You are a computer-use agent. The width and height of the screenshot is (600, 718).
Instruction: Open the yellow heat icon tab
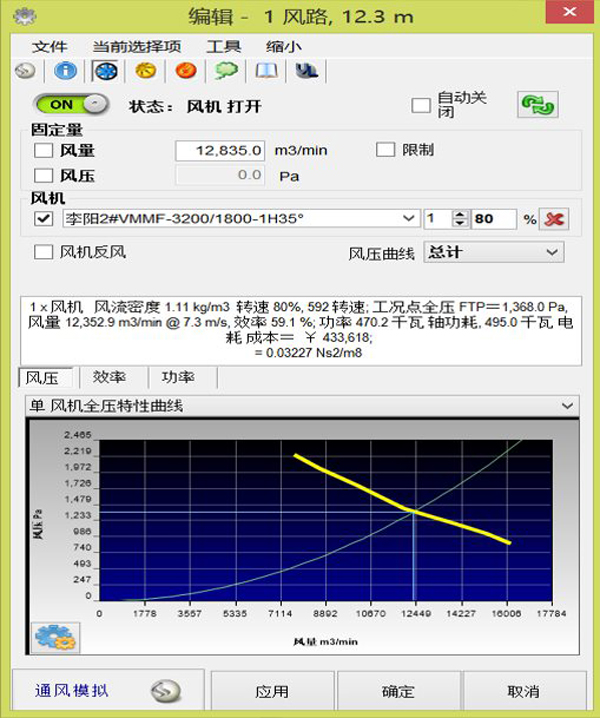(x=146, y=71)
